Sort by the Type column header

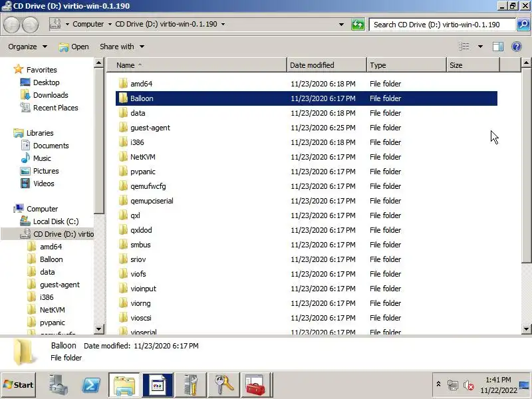pyautogui.click(x=406, y=65)
